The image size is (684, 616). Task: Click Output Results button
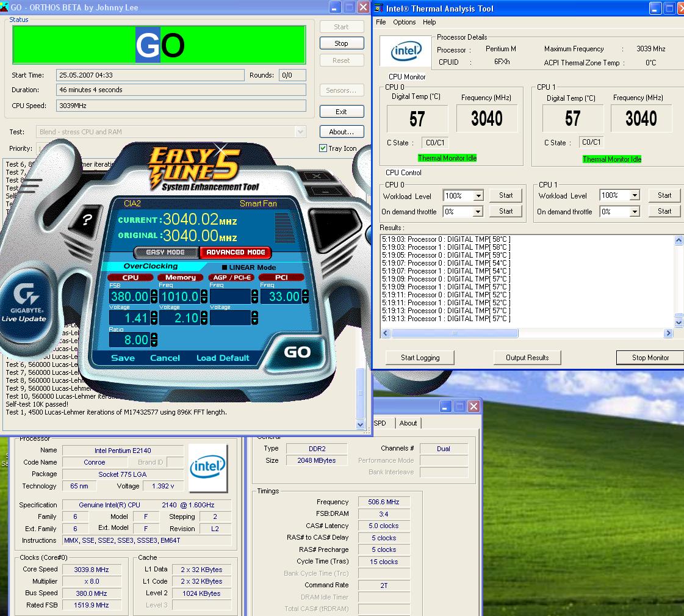[x=527, y=358]
